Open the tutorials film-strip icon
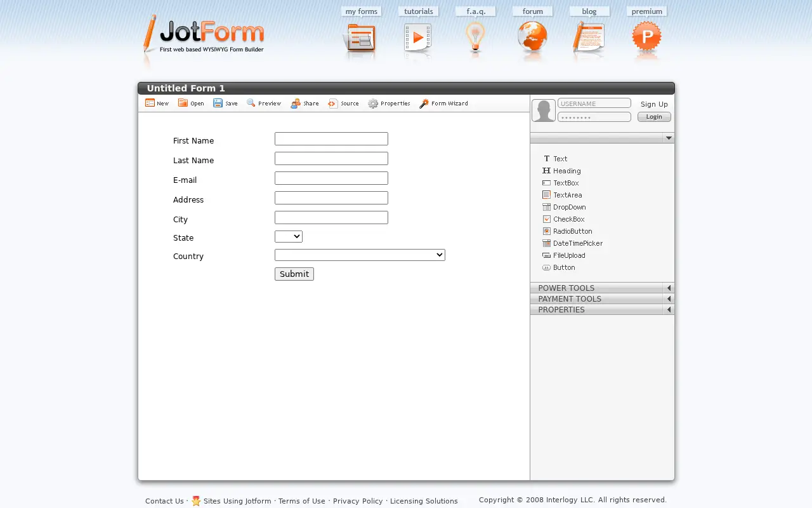 (x=417, y=39)
